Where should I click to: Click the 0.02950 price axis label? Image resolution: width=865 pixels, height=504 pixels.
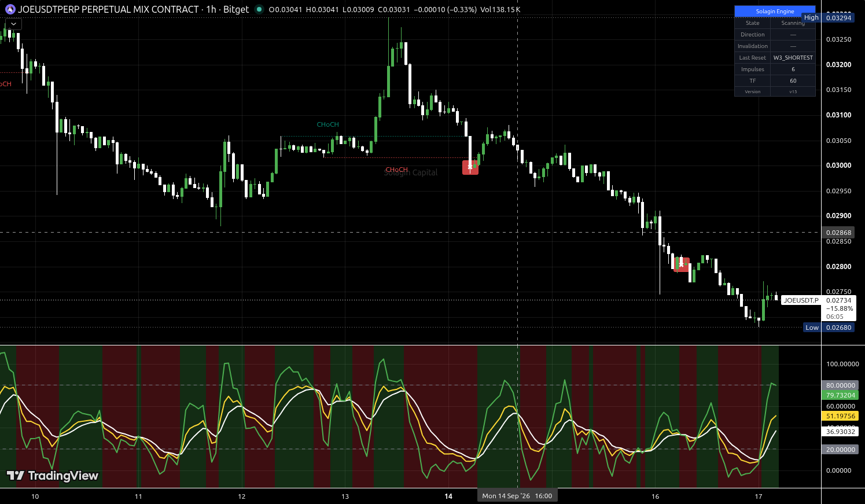(x=838, y=191)
